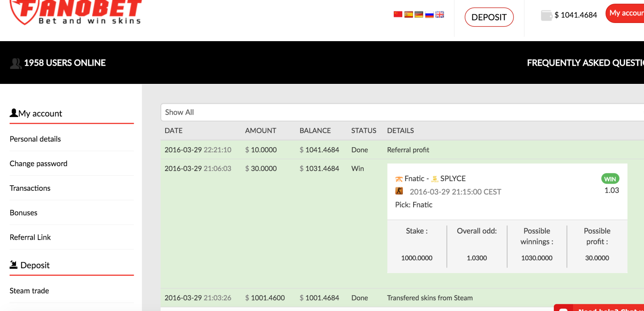Click the Pick: Fnatic text

[x=414, y=205]
